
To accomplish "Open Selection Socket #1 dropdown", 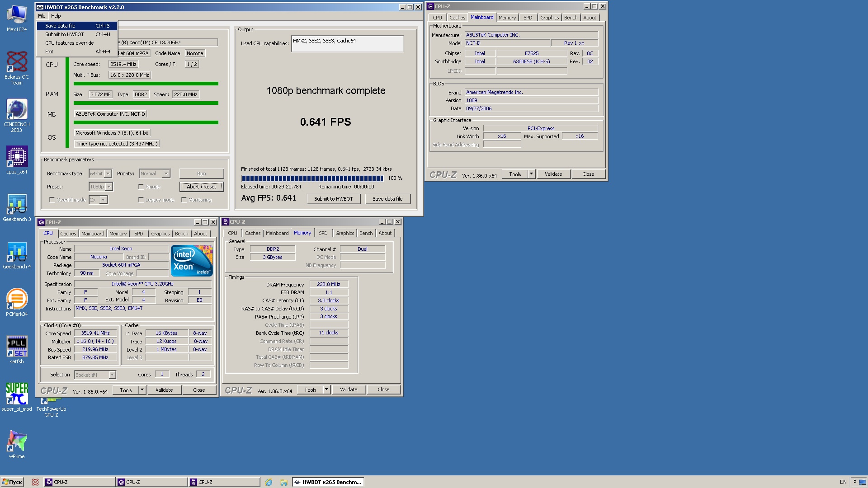I will tap(95, 375).
